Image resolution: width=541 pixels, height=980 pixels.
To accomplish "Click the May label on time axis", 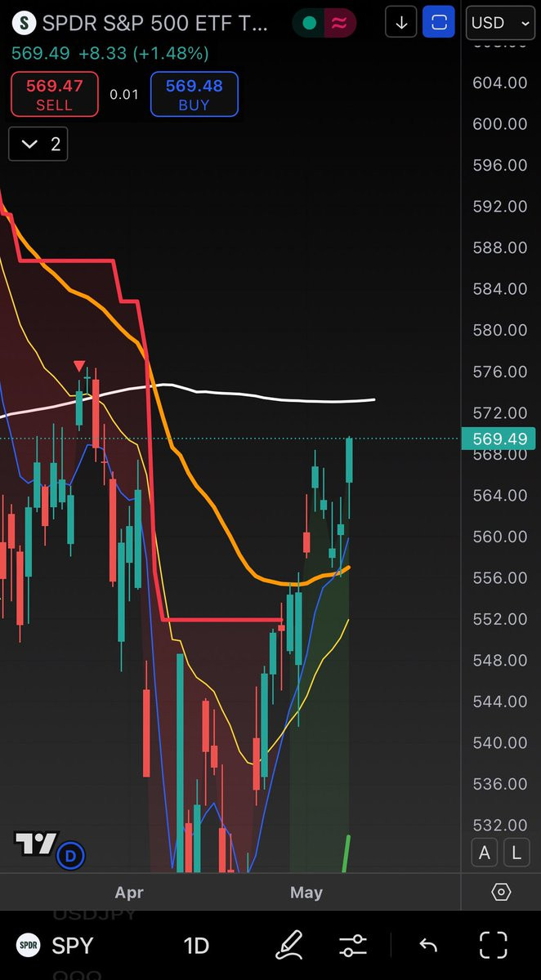I will coord(306,893).
